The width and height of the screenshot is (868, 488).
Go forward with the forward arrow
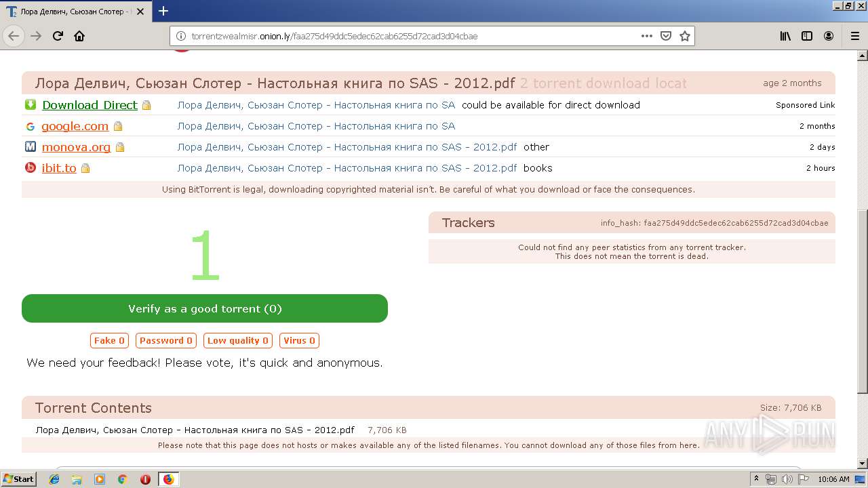tap(36, 36)
